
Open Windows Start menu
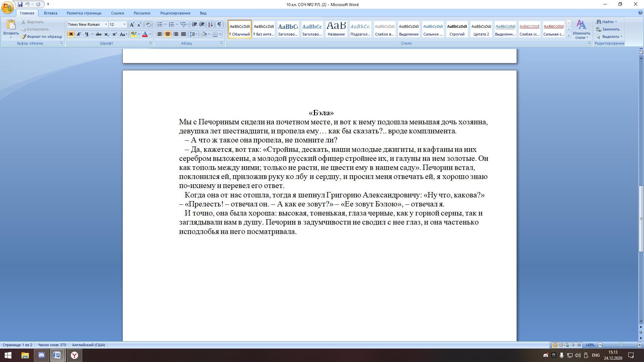point(8,355)
